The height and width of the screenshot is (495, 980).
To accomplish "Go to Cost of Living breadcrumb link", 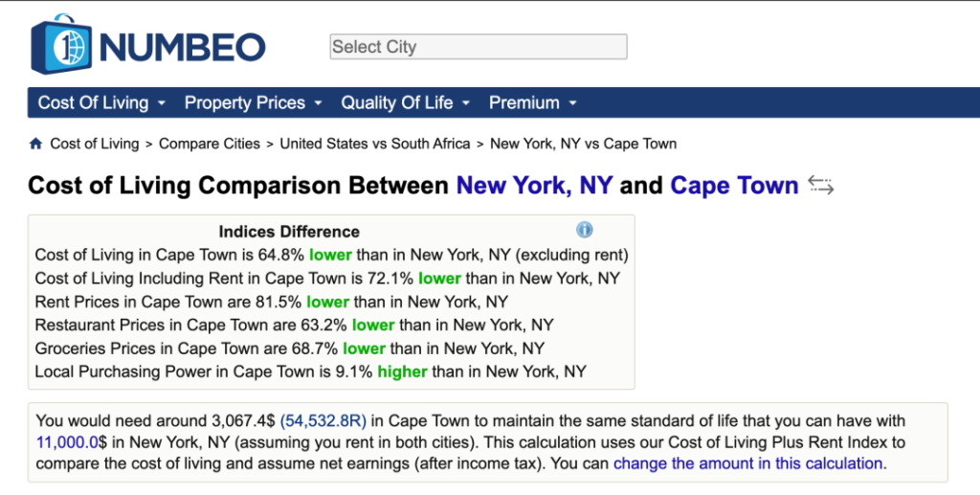I will pyautogui.click(x=95, y=144).
